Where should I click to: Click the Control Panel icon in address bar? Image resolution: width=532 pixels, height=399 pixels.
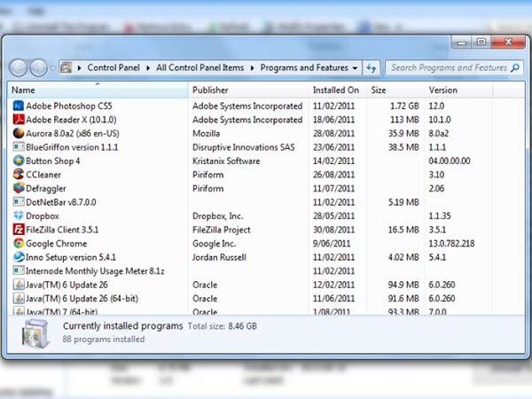click(66, 68)
